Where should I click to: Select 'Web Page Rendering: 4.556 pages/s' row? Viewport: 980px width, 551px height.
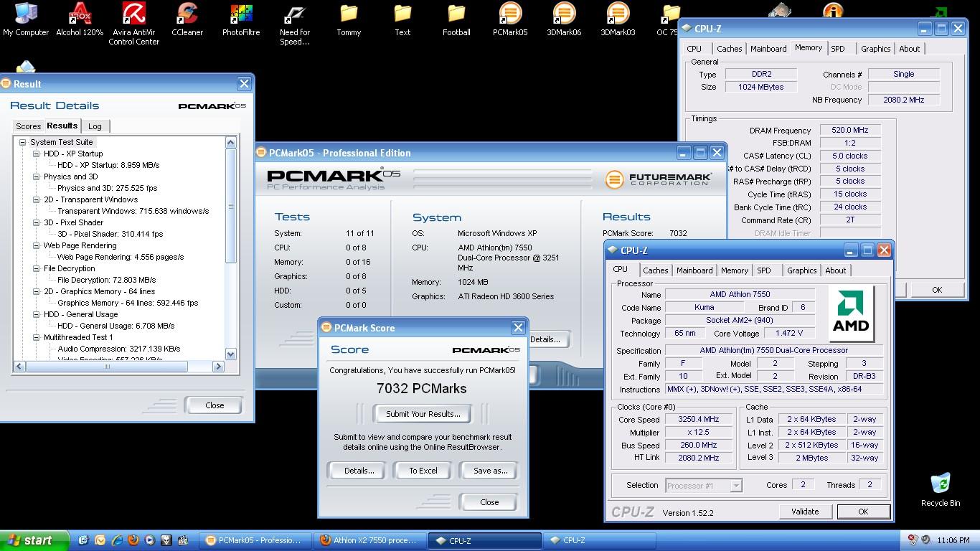tap(121, 257)
